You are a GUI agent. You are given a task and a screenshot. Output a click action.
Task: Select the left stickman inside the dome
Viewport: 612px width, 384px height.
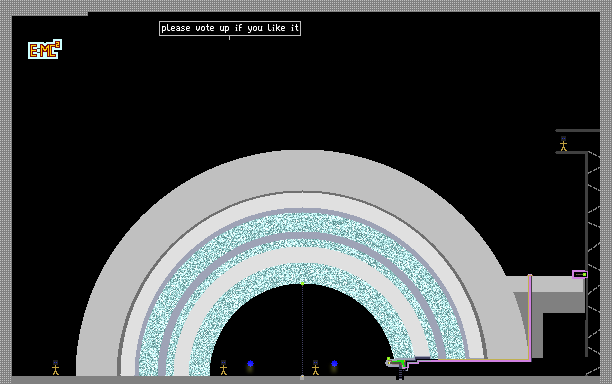223,368
